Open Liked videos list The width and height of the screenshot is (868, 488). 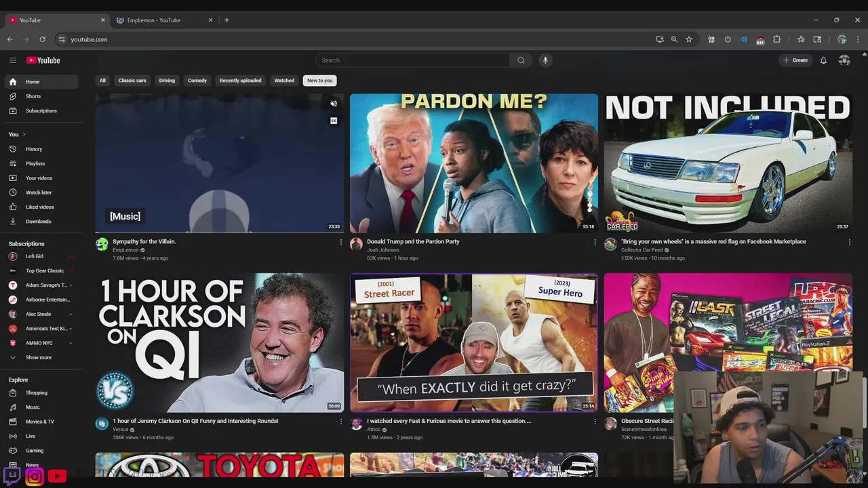coord(41,207)
